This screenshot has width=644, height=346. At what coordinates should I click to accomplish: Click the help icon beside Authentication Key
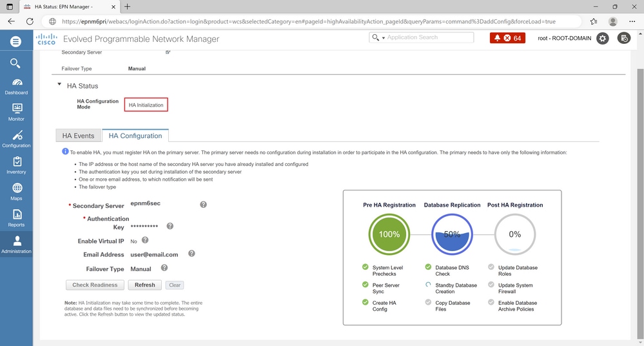coord(170,226)
